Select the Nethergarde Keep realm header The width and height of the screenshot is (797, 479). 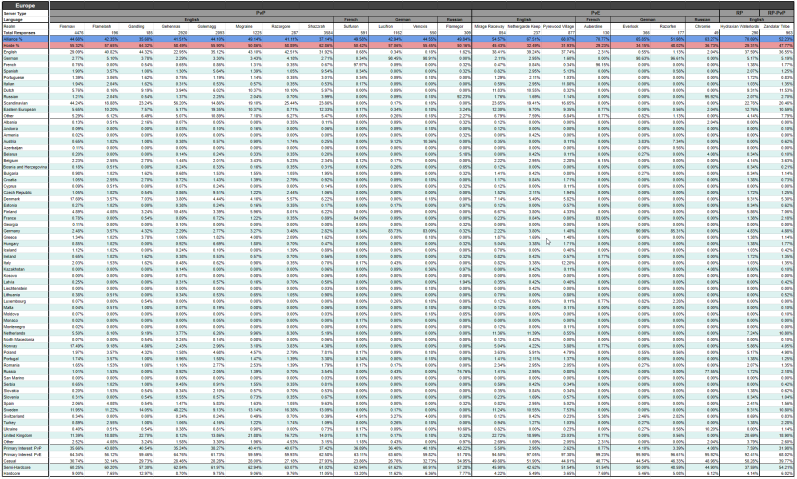523,26
